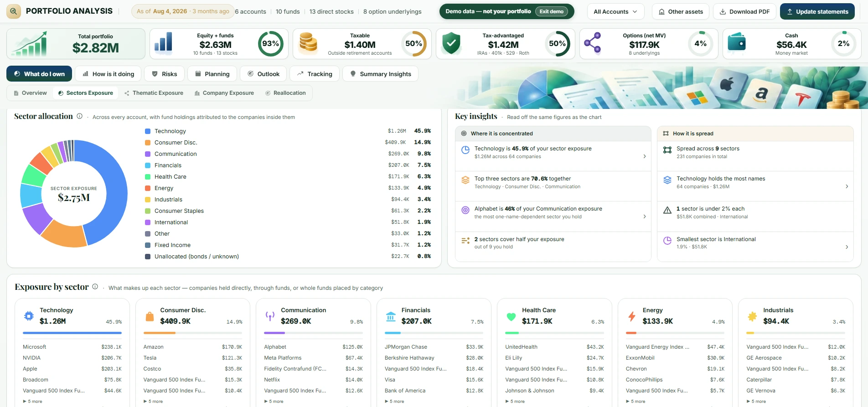The width and height of the screenshot is (868, 407).
Task: Click the Energy red legend swatch
Action: [x=148, y=188]
